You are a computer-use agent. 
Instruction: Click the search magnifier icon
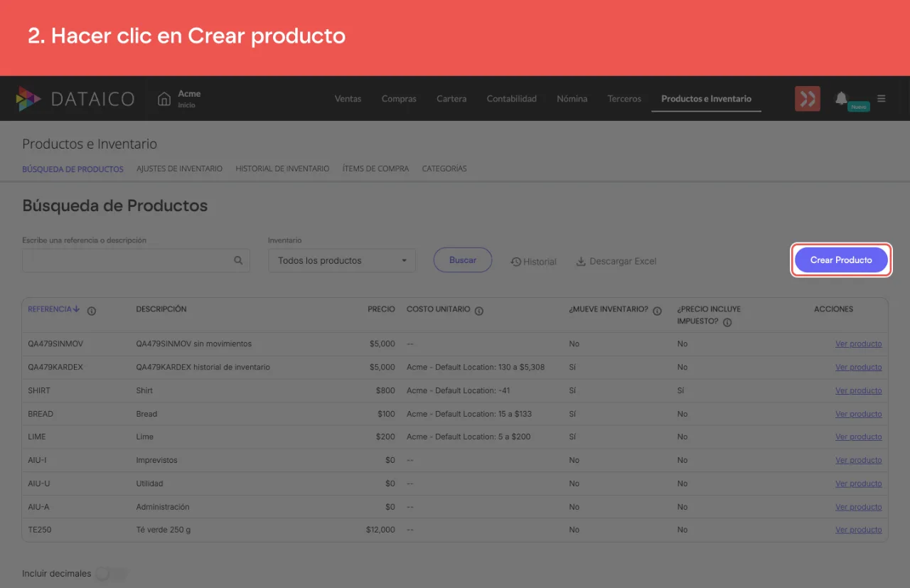(x=238, y=260)
